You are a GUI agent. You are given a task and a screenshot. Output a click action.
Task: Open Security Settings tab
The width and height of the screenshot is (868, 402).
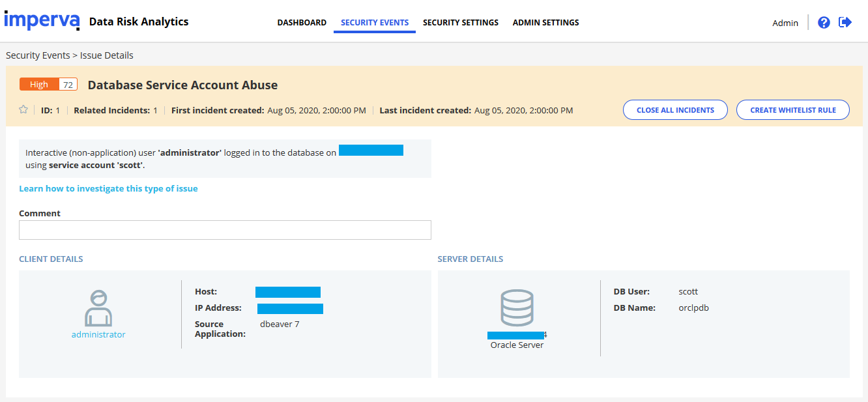tap(461, 23)
